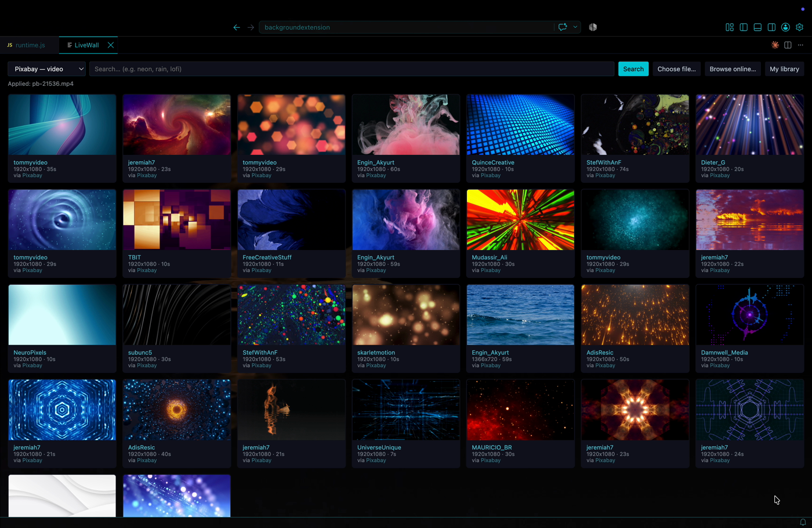The width and height of the screenshot is (812, 528).
Task: Focus the wallpaper search input field
Action: 351,69
